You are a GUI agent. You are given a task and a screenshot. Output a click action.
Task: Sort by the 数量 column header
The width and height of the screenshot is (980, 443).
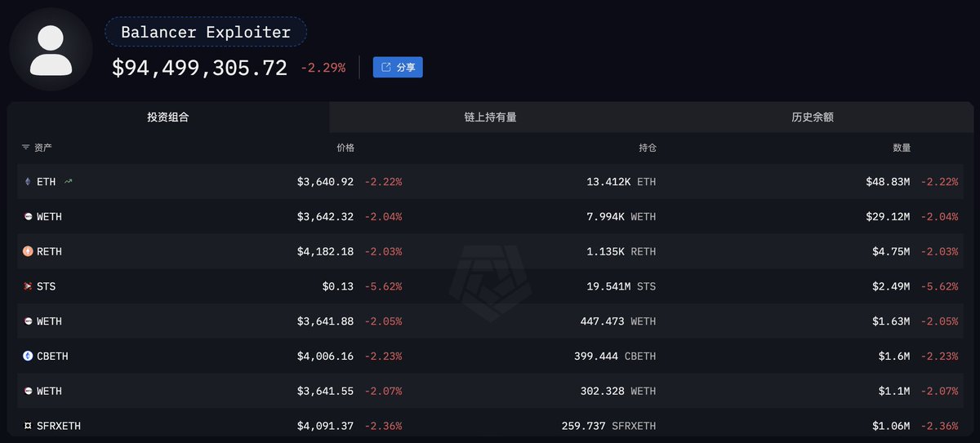[902, 148]
